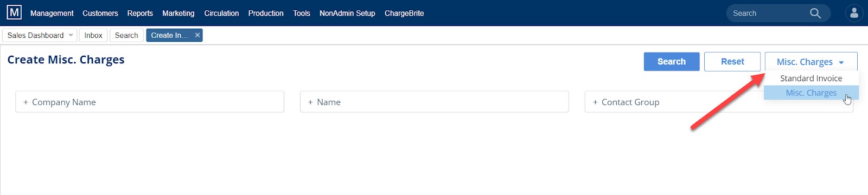The image size is (868, 195).
Task: Open the NonAdmin Setup menu
Action: (347, 13)
